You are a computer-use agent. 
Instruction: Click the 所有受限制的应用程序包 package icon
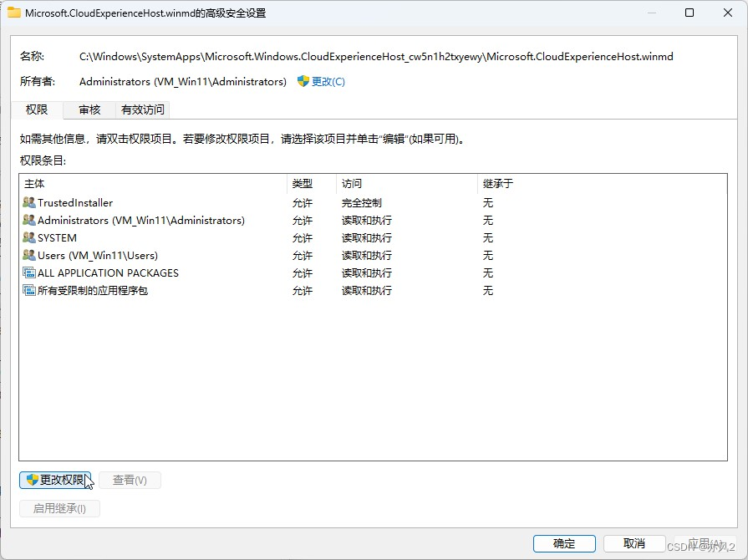pyautogui.click(x=29, y=290)
